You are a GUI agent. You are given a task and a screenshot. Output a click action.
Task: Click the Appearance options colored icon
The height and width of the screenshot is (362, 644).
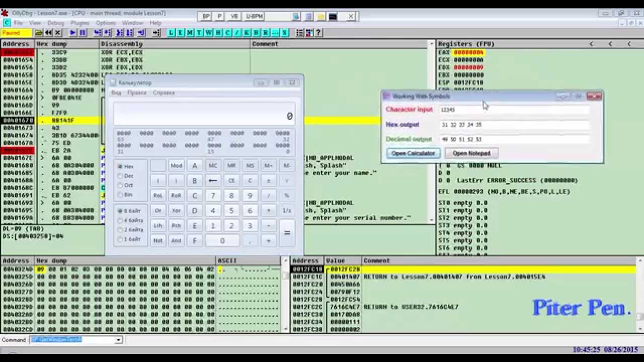coord(309,33)
